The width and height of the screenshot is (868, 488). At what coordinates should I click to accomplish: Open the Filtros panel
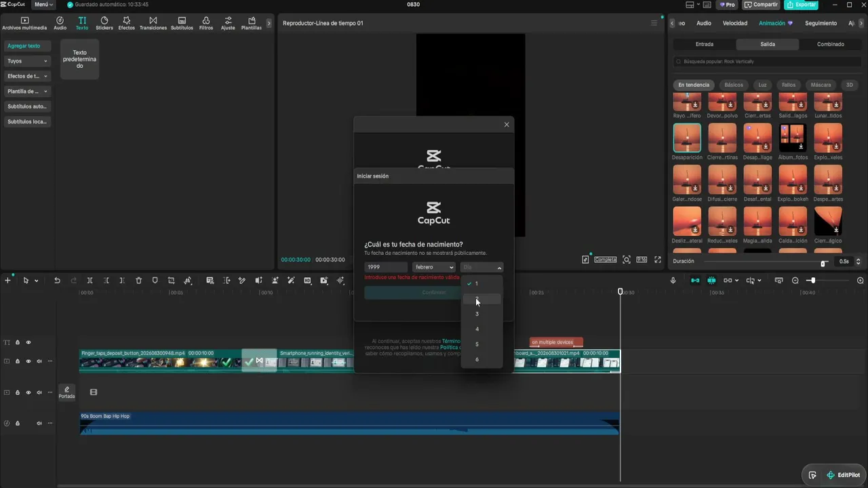pyautogui.click(x=206, y=24)
